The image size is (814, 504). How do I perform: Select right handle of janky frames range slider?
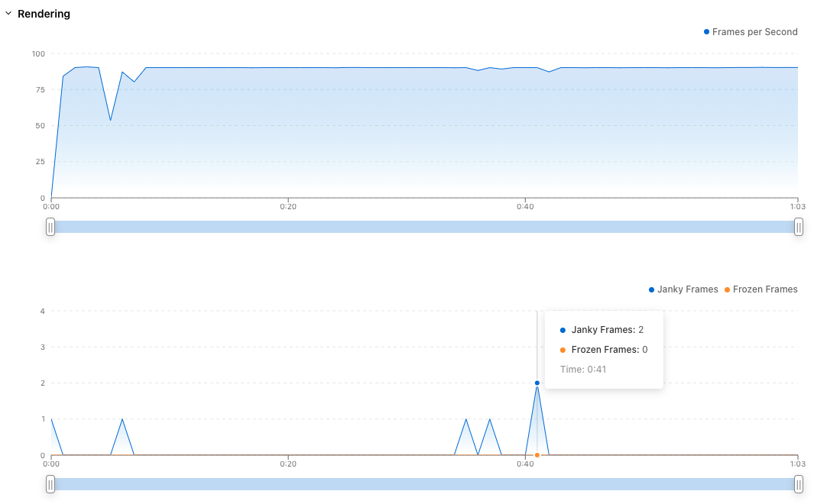pyautogui.click(x=798, y=484)
